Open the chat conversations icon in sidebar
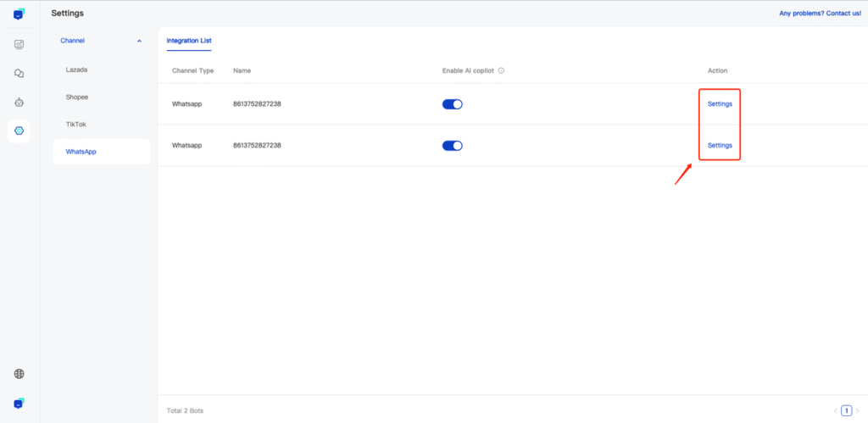The height and width of the screenshot is (423, 868). [x=19, y=73]
